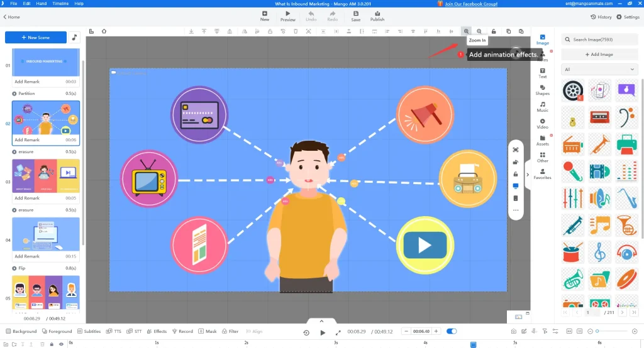This screenshot has width=644, height=348.
Task: Click the New Scene button
Action: pos(36,38)
